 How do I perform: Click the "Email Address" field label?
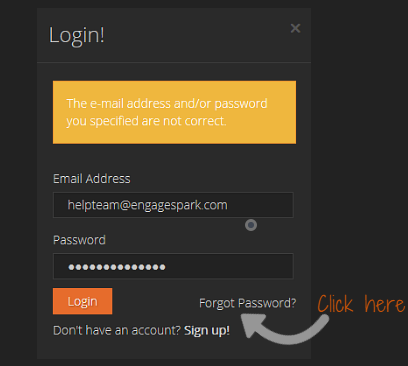[x=92, y=179]
